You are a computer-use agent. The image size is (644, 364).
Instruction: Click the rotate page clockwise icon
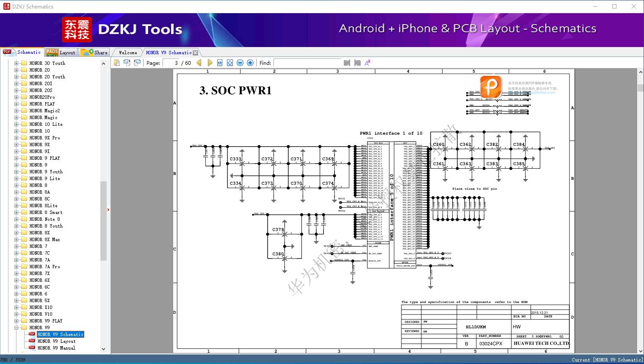coord(127,63)
